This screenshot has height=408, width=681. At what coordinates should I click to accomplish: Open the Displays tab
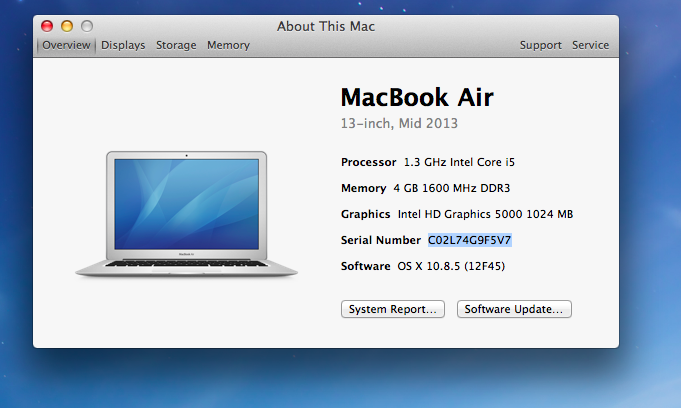123,45
